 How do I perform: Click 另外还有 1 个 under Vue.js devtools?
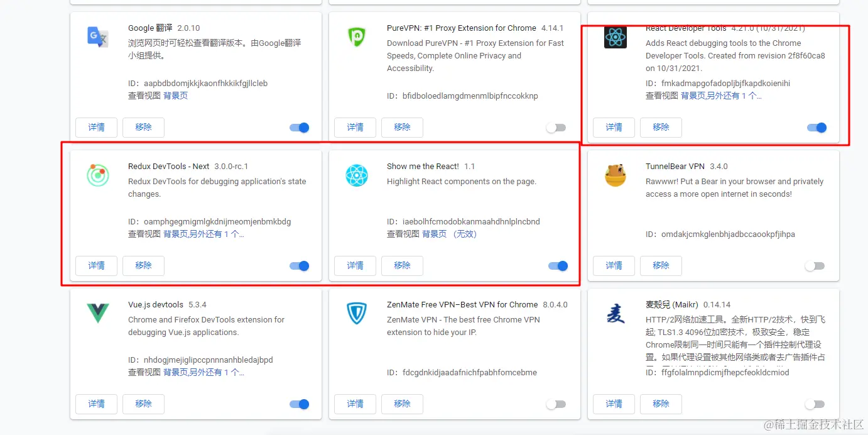click(x=217, y=372)
